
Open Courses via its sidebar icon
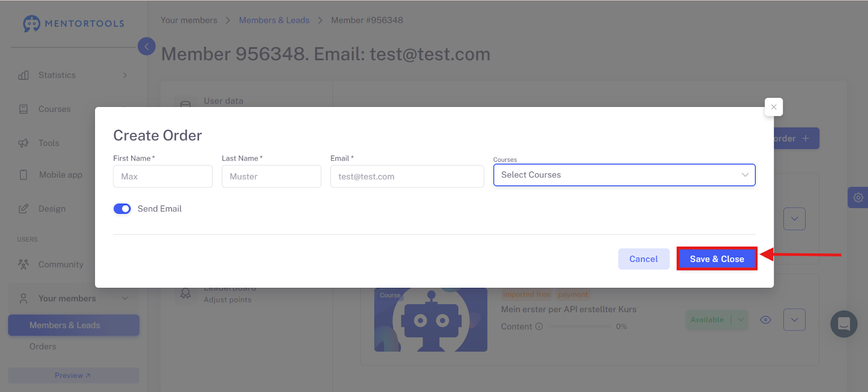pos(23,109)
